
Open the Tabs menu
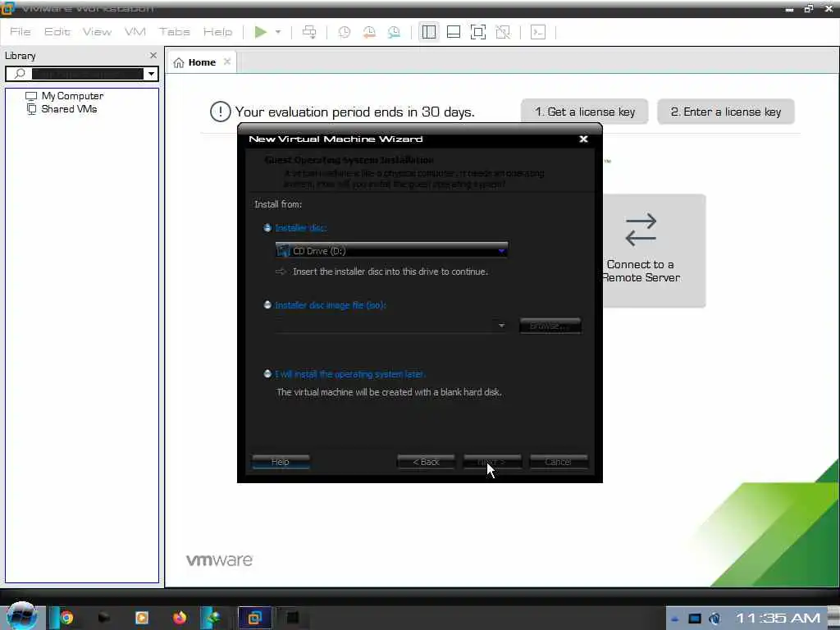pos(175,32)
